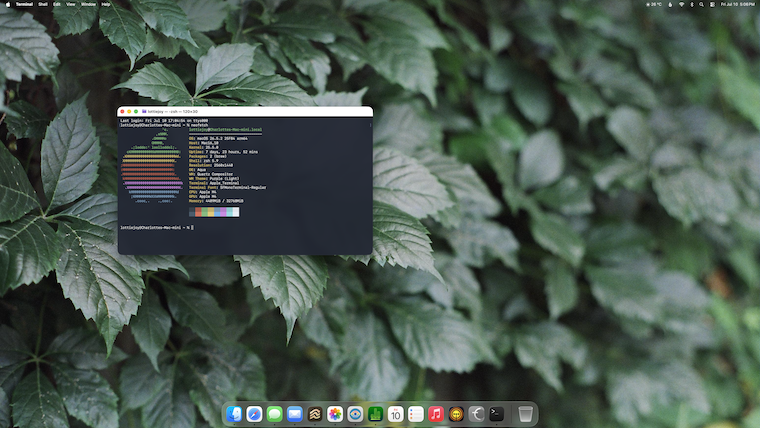This screenshot has height=428, width=760.
Task: Open the Trash in Dock
Action: [x=525, y=414]
